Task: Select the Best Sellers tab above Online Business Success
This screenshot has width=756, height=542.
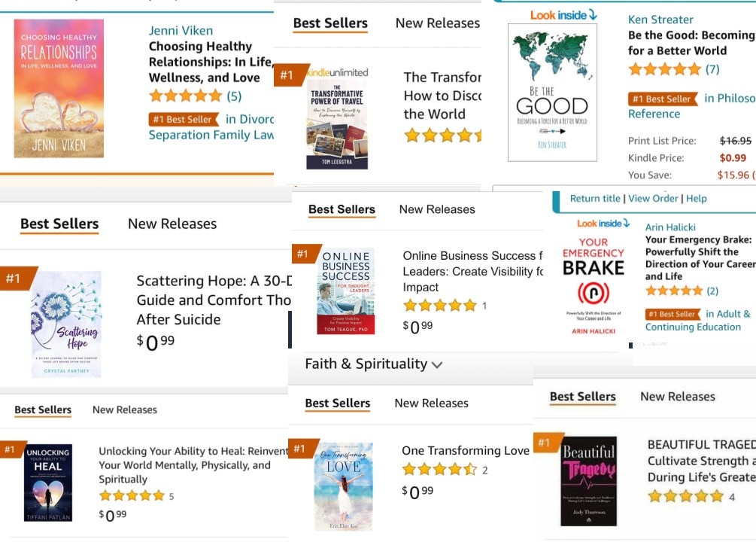Action: coord(342,209)
